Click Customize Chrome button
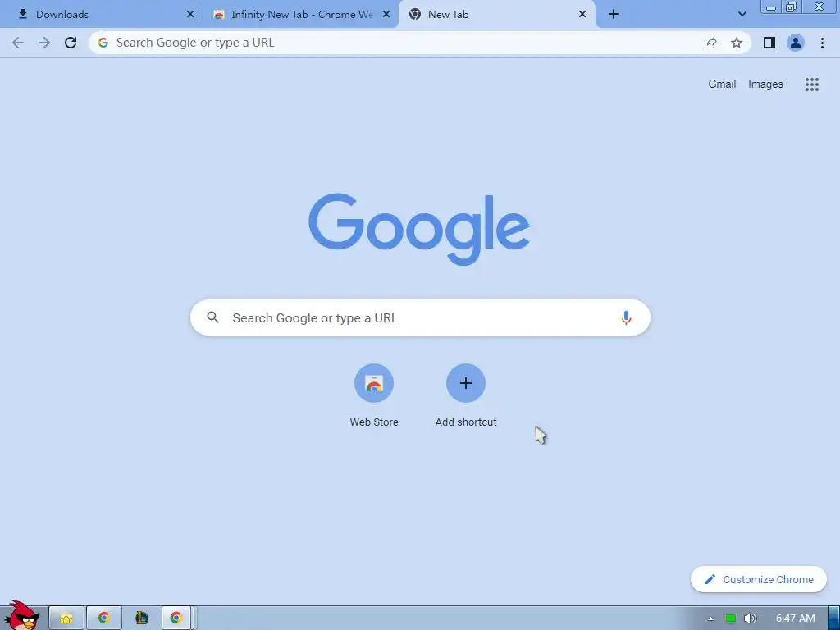Screen dimensions: 840x630 [759, 579]
